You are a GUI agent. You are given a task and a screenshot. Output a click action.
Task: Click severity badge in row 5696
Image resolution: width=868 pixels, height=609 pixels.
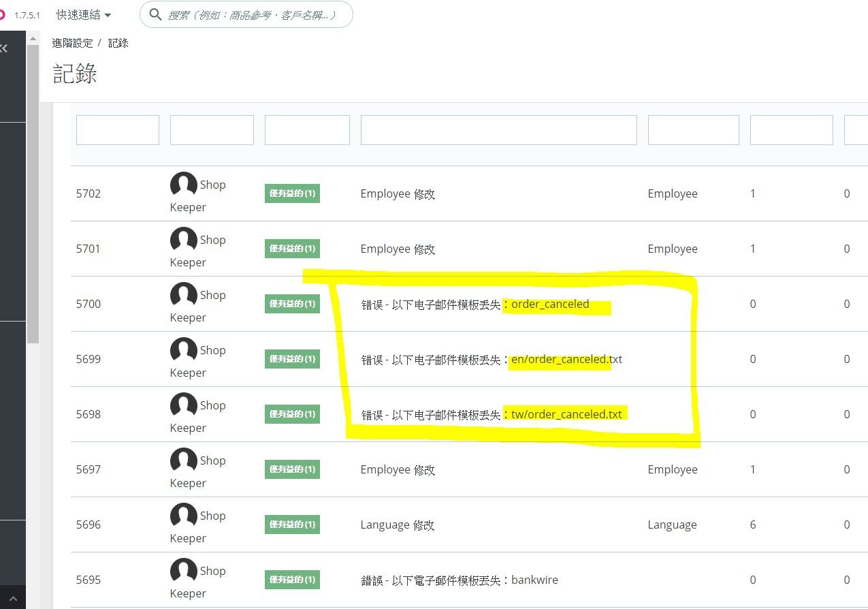(x=293, y=525)
